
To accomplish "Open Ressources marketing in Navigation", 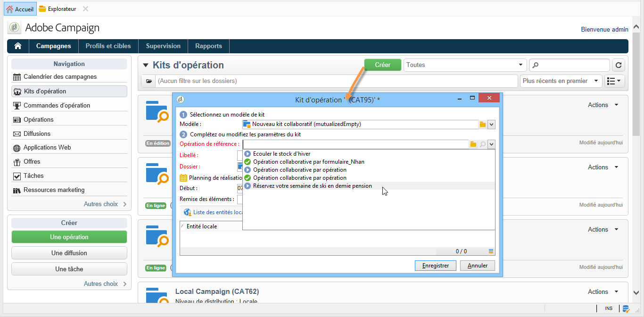I will [x=69, y=190].
